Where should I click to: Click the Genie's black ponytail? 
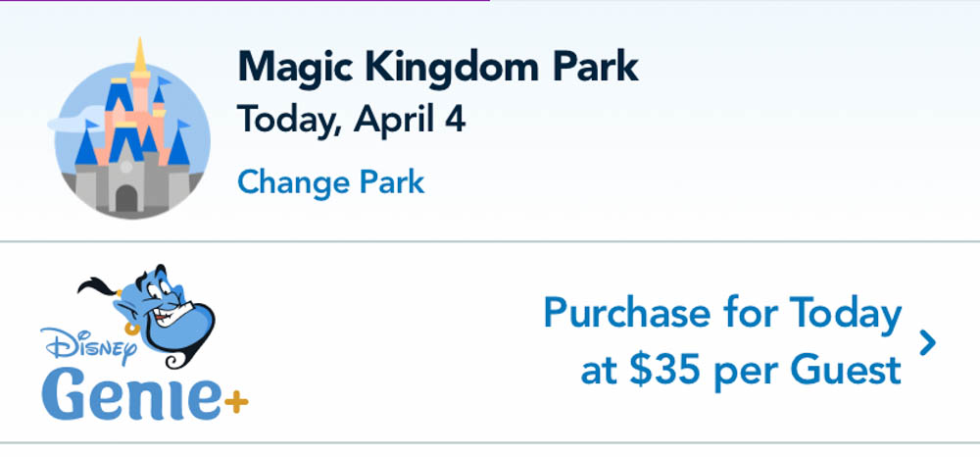(97, 286)
